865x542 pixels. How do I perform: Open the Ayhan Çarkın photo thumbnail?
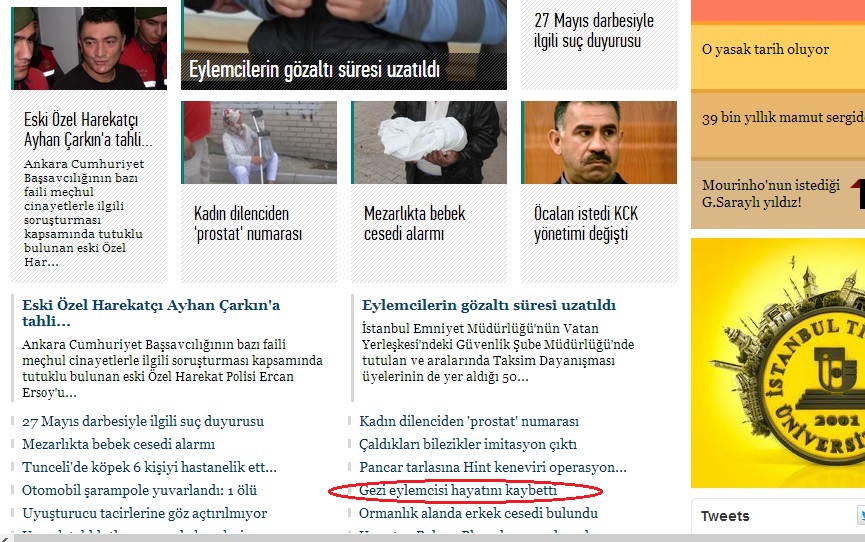click(89, 48)
